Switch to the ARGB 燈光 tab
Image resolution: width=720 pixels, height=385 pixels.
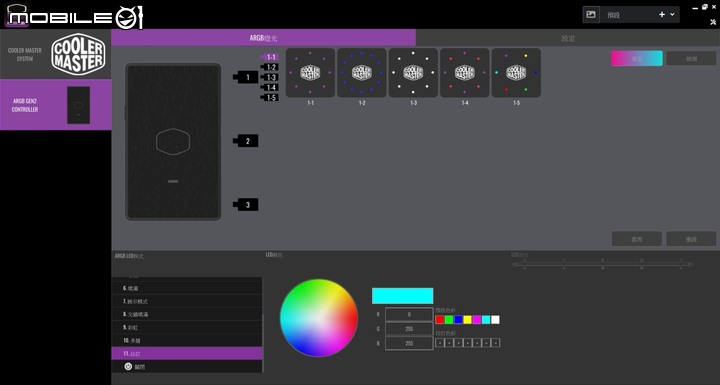(264, 38)
